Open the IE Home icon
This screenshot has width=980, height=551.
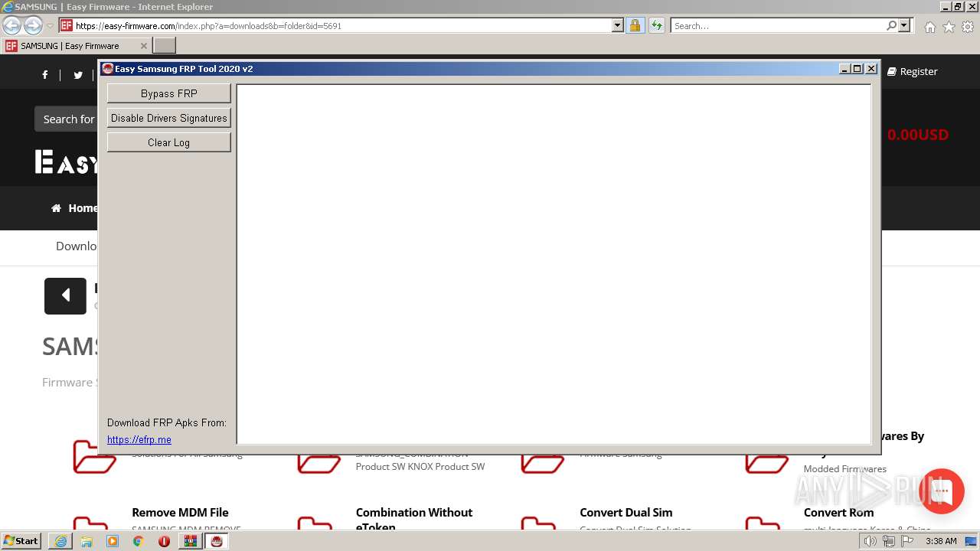929,27
